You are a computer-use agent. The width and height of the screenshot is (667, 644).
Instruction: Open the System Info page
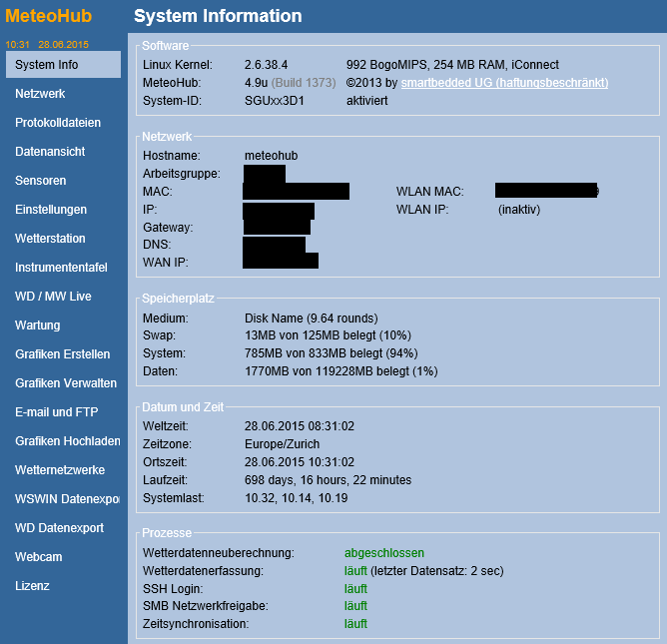47,65
